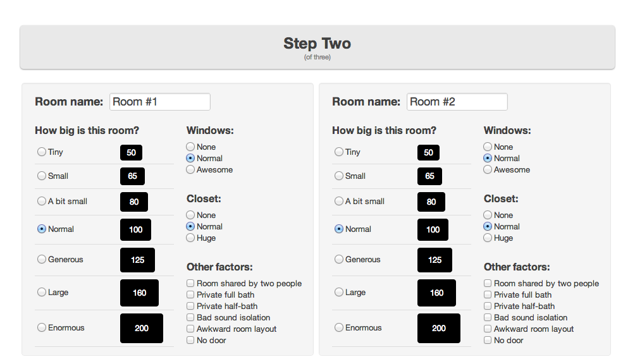Check Private full bath for Room #1
Screen dimensions: 635x364
pyautogui.click(x=191, y=295)
